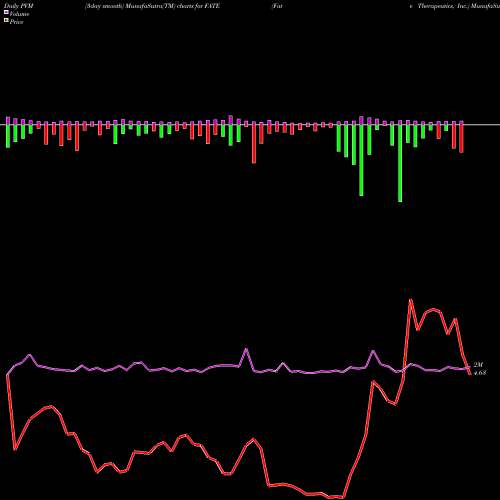Click the longest red bar near chart middle

(254, 144)
